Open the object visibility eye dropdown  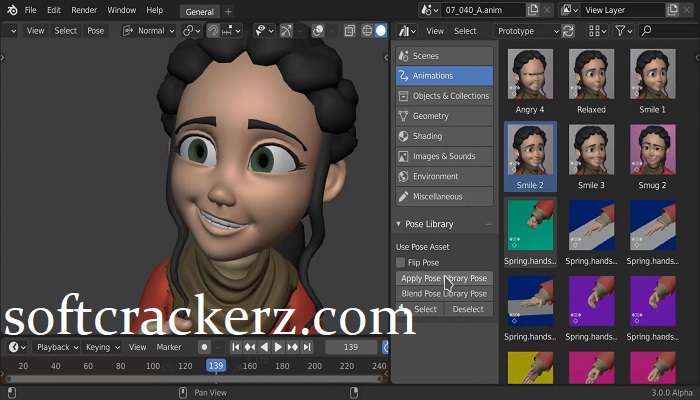click(265, 31)
